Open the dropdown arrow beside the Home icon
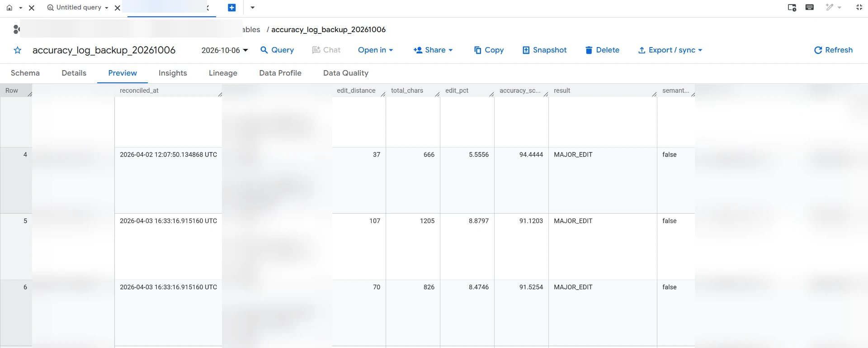The width and height of the screenshot is (868, 348). click(21, 8)
